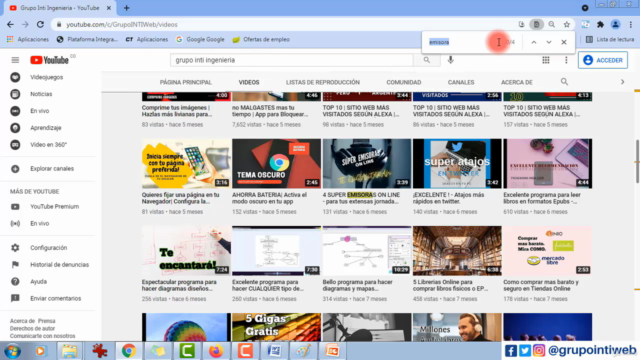
Task: Click the channel search magnifier icon
Action: point(564,82)
